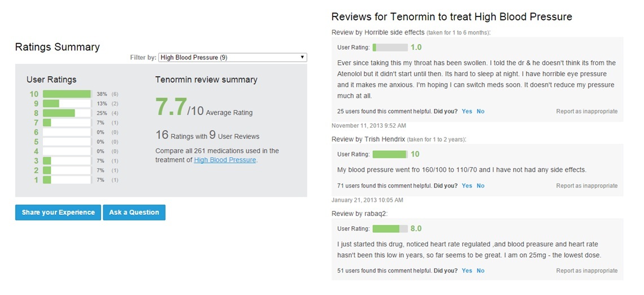Click the 8-star rating bar in summary
The height and width of the screenshot is (295, 644).
tap(67, 113)
